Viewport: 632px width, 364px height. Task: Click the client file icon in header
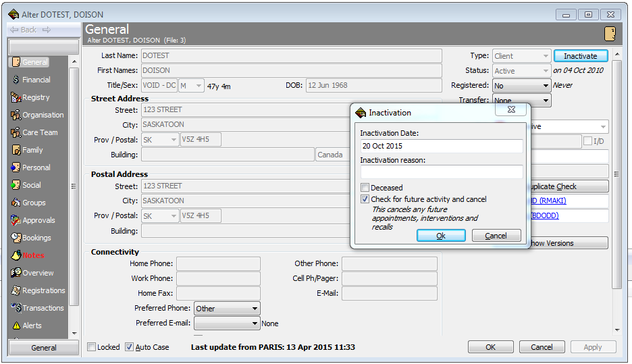tap(610, 34)
